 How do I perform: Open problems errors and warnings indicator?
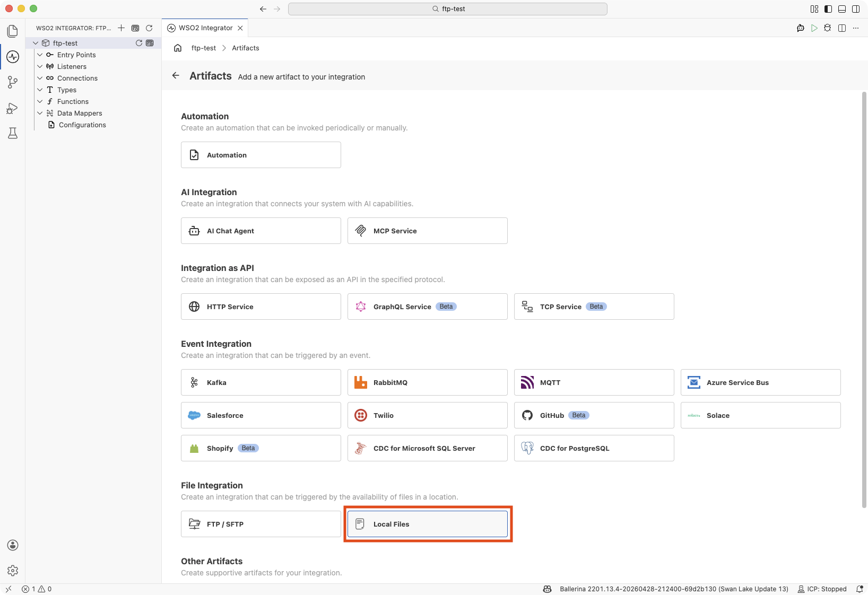click(x=37, y=589)
